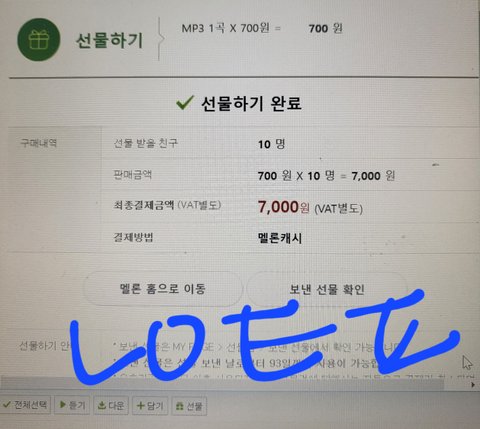
Task: Toggle 전체선택 checkmark button
Action: 25,405
